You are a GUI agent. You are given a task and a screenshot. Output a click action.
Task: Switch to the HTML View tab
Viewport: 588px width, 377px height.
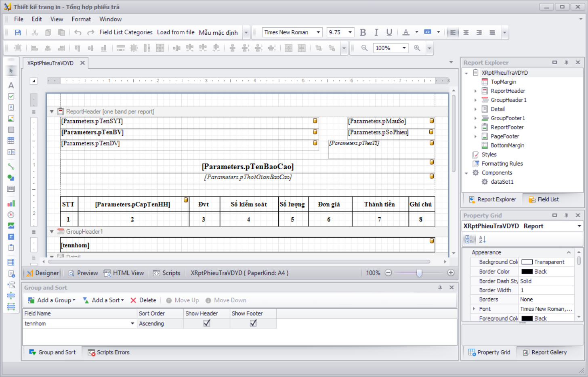click(x=124, y=273)
